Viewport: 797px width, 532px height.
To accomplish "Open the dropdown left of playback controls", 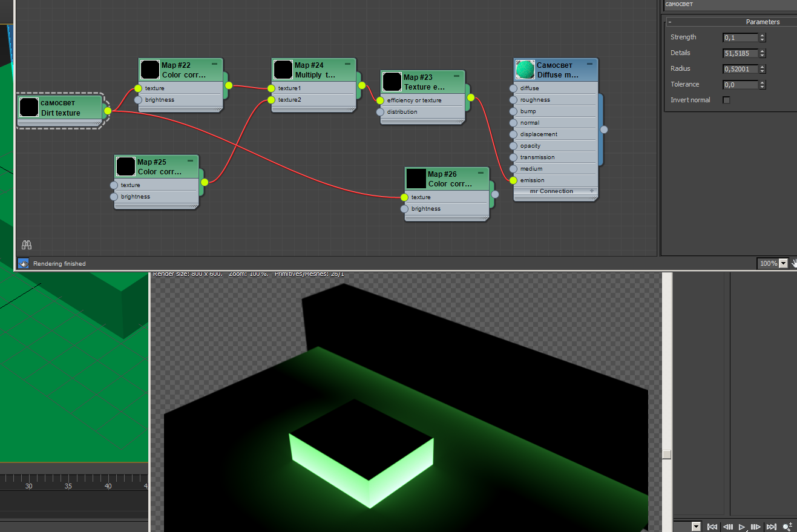I will point(696,527).
